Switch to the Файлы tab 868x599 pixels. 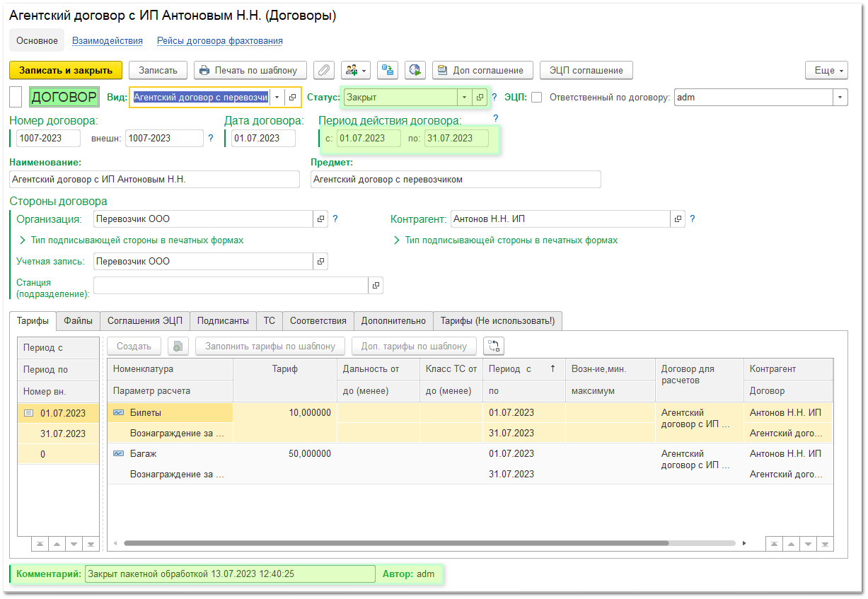[x=78, y=321]
